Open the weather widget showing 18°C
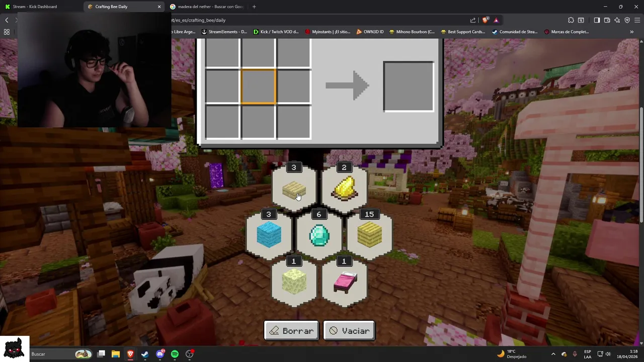644x362 pixels. pyautogui.click(x=511, y=354)
